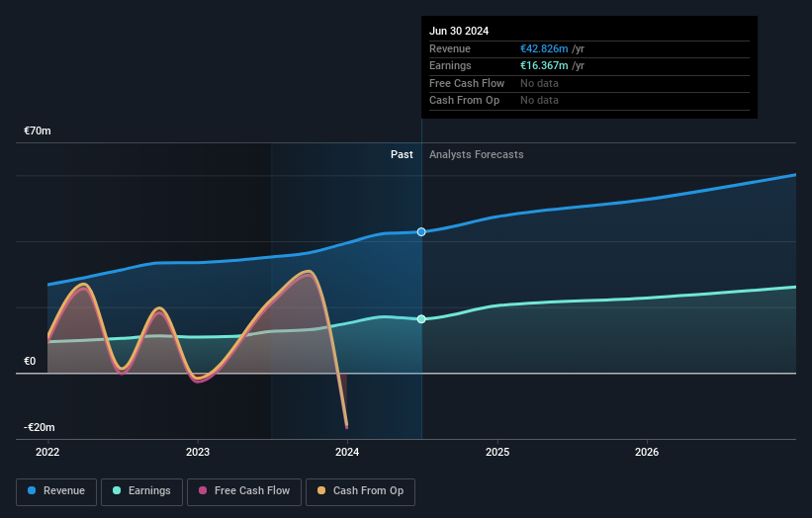Click the Jun 30 2024 tooltip date
812x518 pixels.
tap(459, 31)
